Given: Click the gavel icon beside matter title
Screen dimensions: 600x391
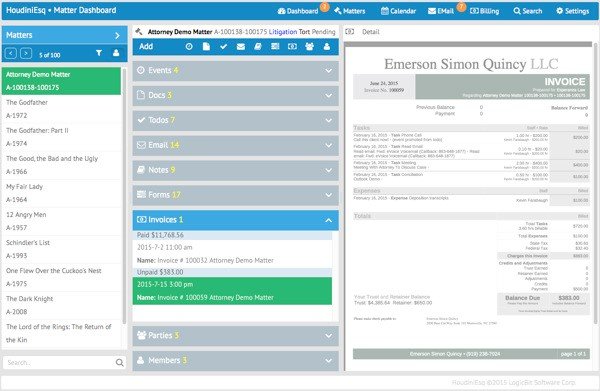Looking at the screenshot, I should coord(139,31).
